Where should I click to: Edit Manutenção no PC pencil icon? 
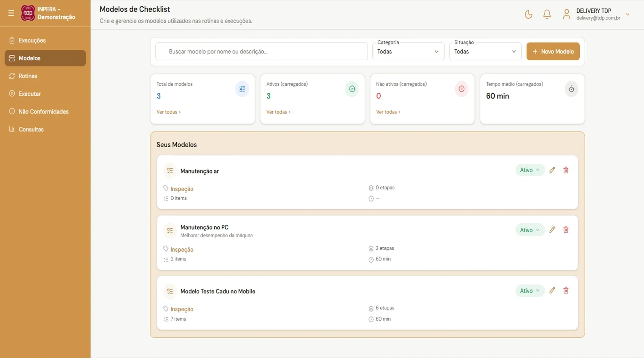pos(552,230)
